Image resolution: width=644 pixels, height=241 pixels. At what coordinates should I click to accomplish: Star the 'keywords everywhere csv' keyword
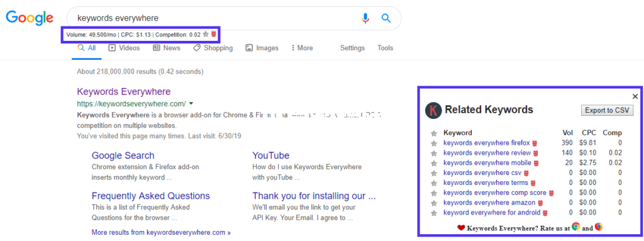[x=433, y=173]
